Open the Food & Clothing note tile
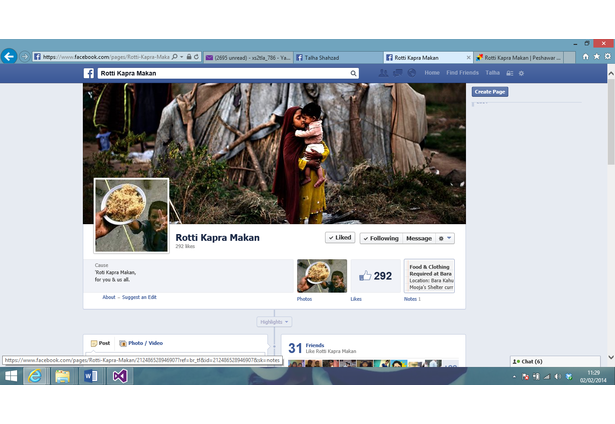615x424 pixels. [429, 276]
